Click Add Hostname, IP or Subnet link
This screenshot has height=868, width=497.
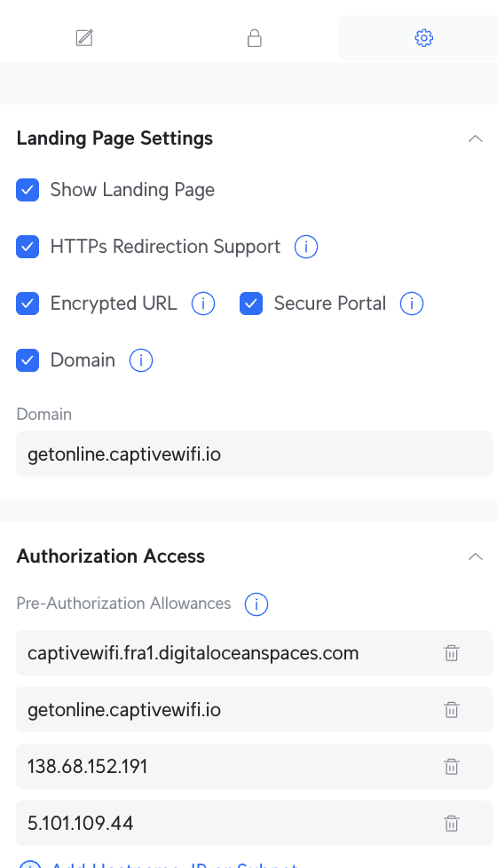175,864
